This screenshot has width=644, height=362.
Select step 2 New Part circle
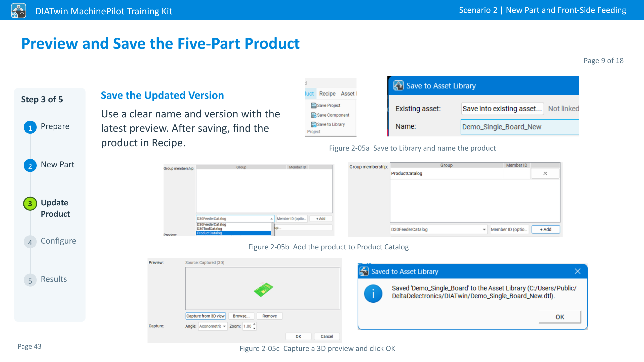coord(30,165)
